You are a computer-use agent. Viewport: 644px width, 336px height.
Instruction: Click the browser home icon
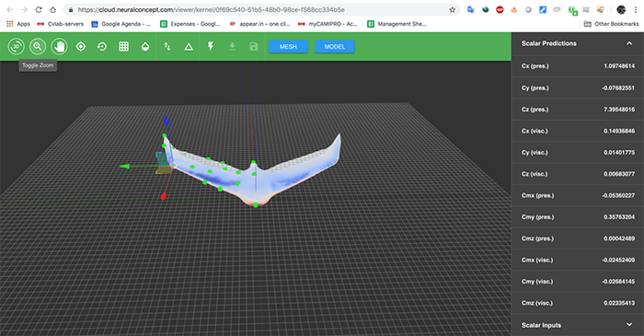53,9
